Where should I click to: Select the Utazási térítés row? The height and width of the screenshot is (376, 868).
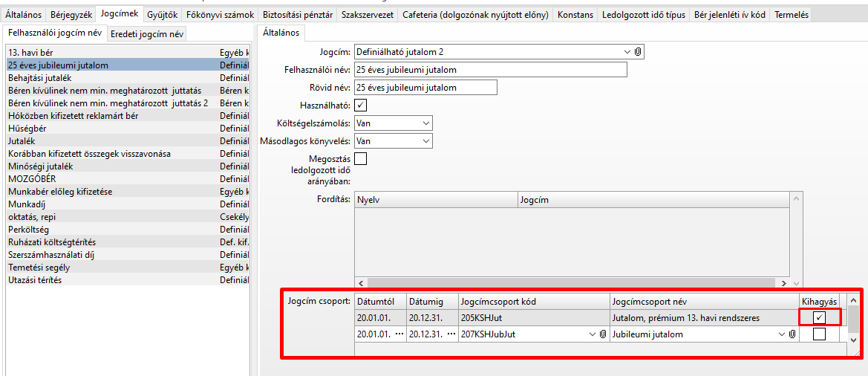(127, 280)
